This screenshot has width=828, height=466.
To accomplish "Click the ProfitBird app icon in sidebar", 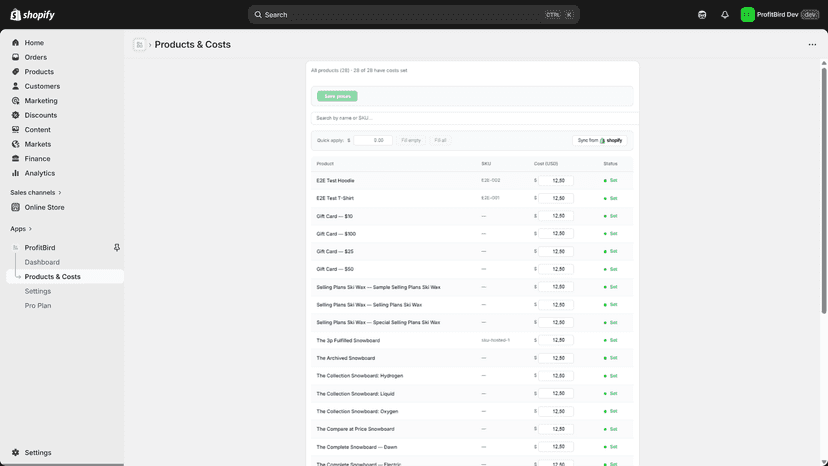I will 15,247.
